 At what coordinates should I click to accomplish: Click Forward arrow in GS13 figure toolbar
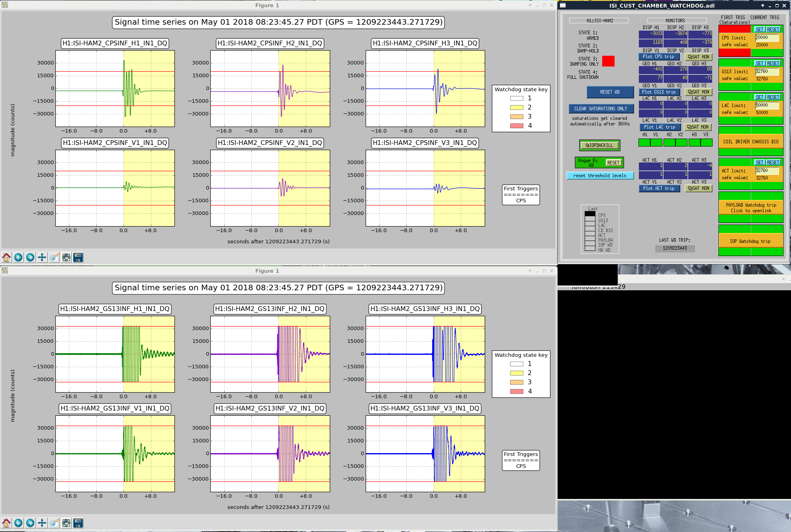[30, 523]
